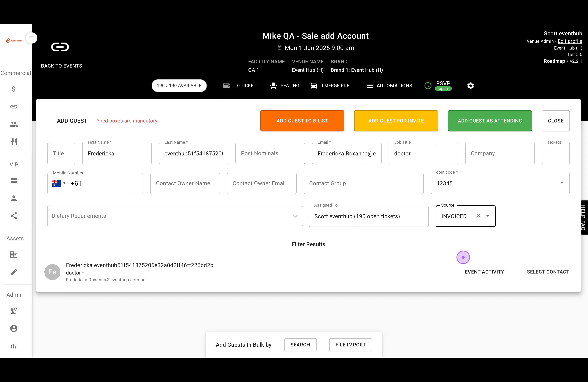Click the Tickets number field
The height and width of the screenshot is (382, 588).
point(556,153)
